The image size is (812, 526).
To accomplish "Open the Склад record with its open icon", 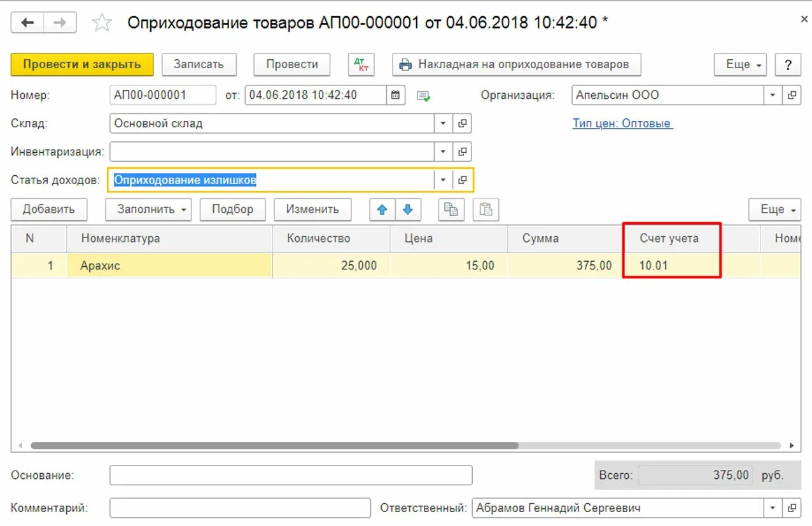I will click(463, 124).
